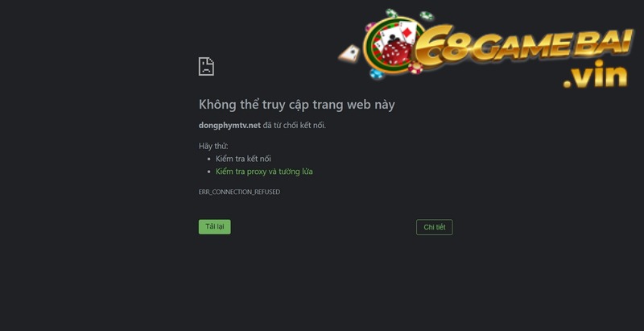Reload the page with Tải lại button

(215, 226)
